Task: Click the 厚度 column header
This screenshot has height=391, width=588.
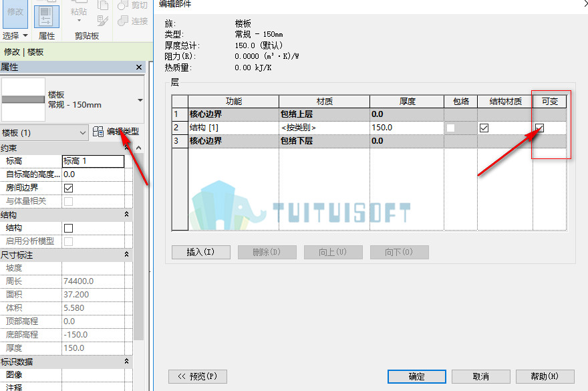Action: click(407, 102)
